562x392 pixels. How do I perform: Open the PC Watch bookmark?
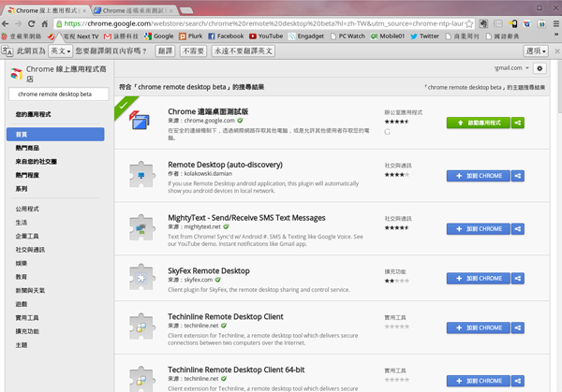pyautogui.click(x=348, y=36)
